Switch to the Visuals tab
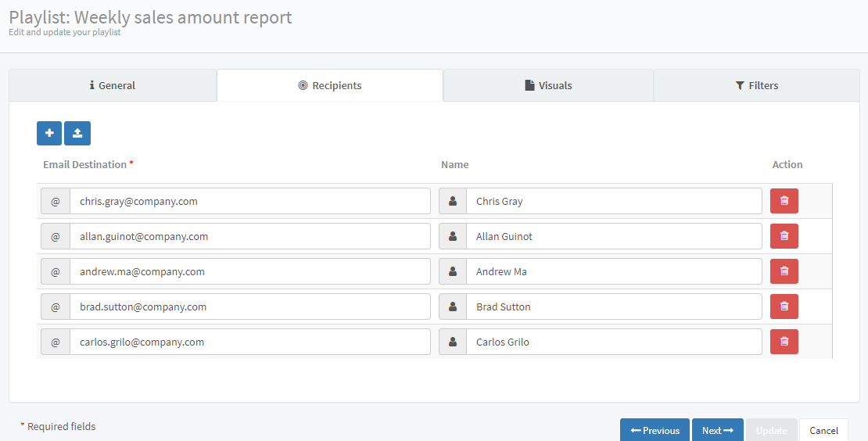This screenshot has width=868, height=441. coord(548,85)
